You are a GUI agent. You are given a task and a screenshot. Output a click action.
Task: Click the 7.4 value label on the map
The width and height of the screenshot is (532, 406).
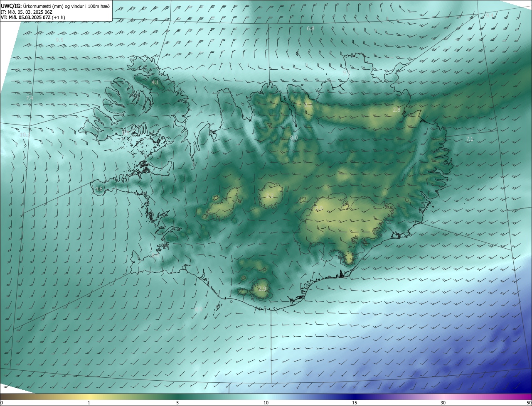[30, 98]
